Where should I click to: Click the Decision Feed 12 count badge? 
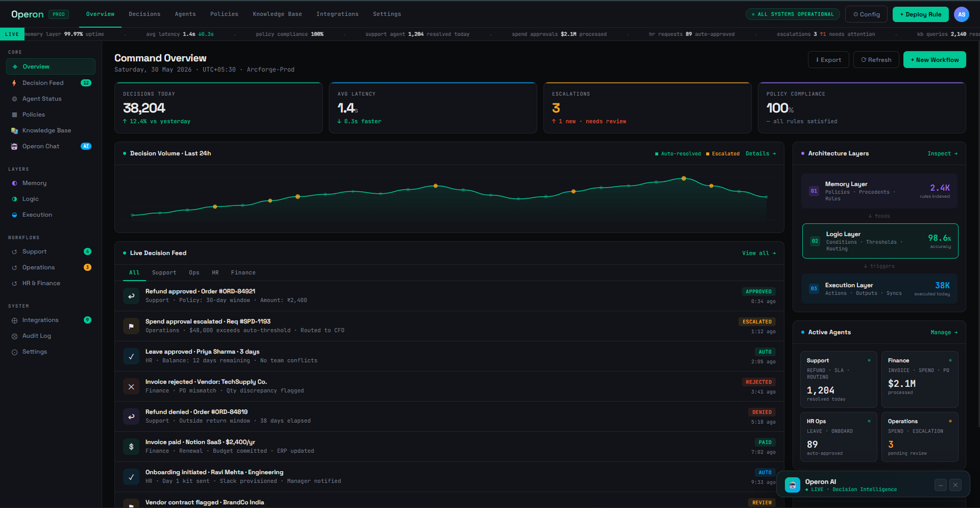click(x=86, y=83)
